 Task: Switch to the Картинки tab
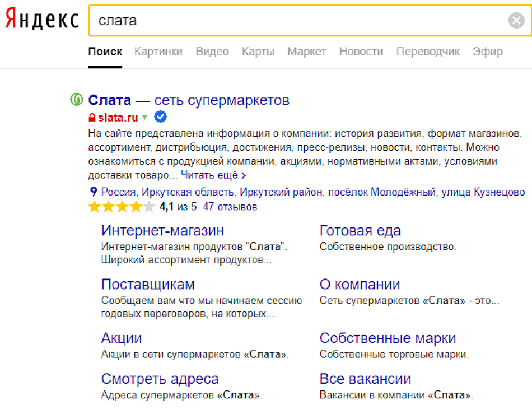point(158,52)
